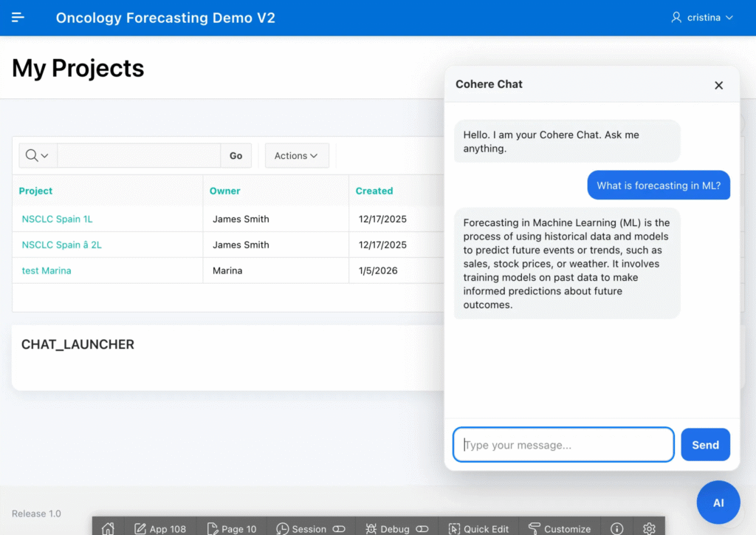The image size is (756, 535).
Task: Click the Owner column header
Action: [x=225, y=191]
